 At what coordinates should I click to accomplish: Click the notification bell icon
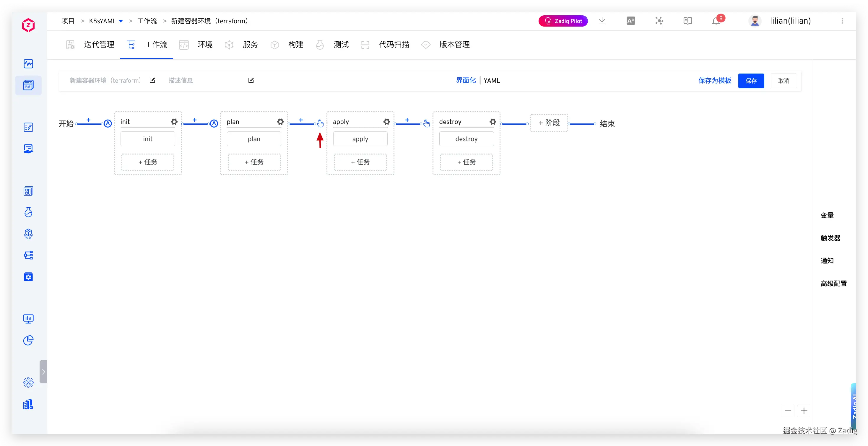coord(716,21)
